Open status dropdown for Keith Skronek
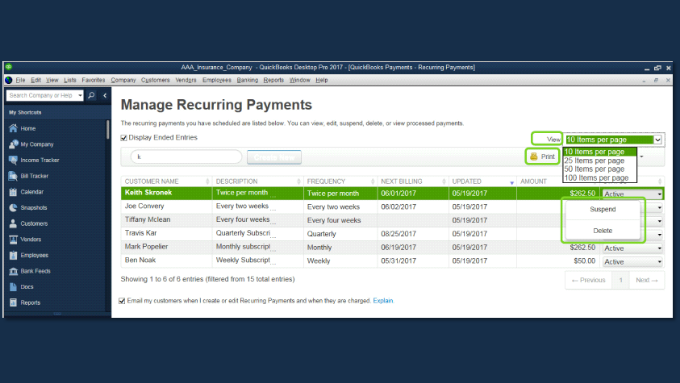 [633, 194]
